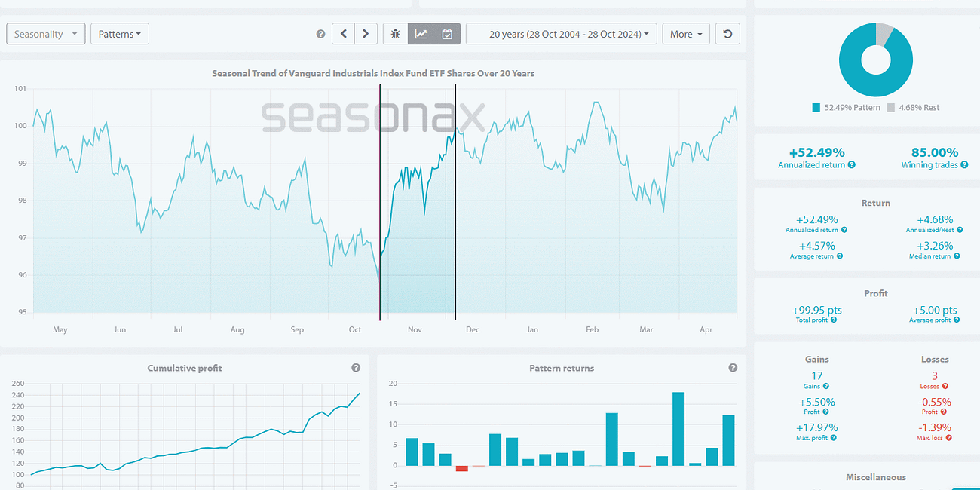This screenshot has width=980, height=490.
Task: Toggle the 4.68% Rest legend entry
Action: (x=912, y=108)
